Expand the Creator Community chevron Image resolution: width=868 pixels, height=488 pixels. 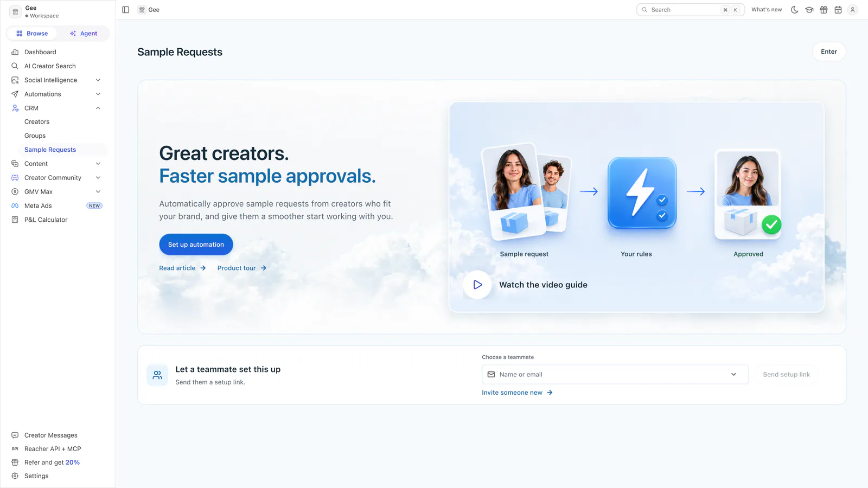98,178
